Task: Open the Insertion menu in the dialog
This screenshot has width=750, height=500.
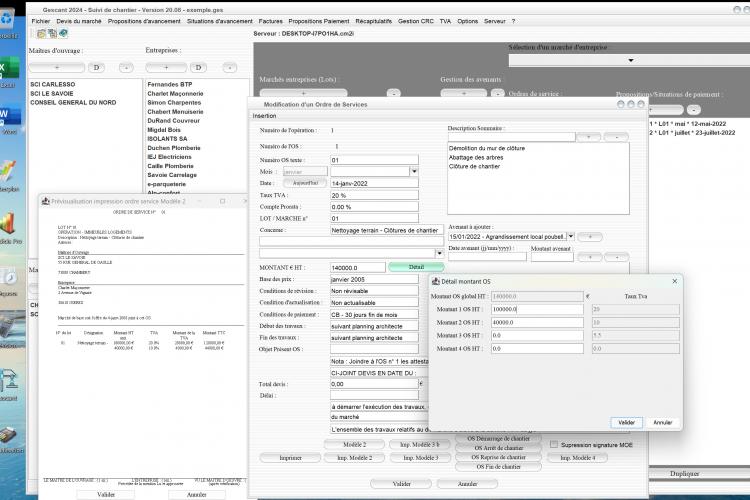Action: click(265, 116)
